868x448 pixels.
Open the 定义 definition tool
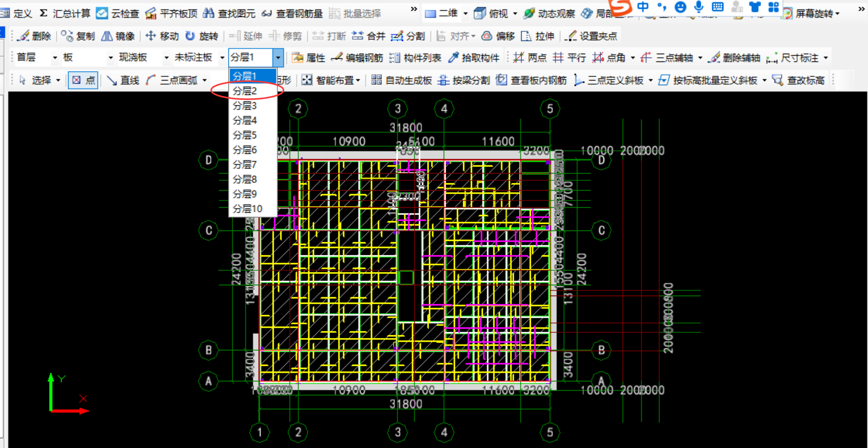point(17,13)
